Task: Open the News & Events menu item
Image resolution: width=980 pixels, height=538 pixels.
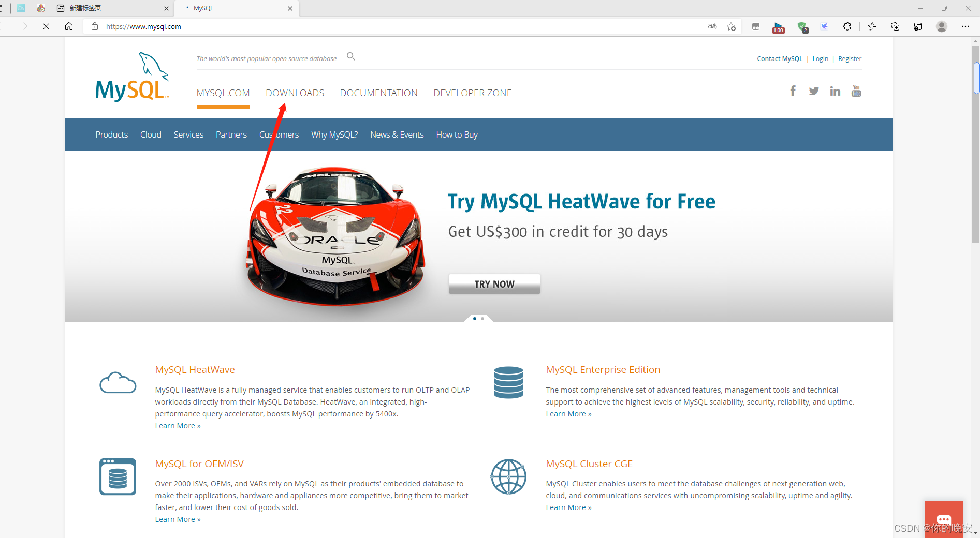Action: tap(397, 134)
